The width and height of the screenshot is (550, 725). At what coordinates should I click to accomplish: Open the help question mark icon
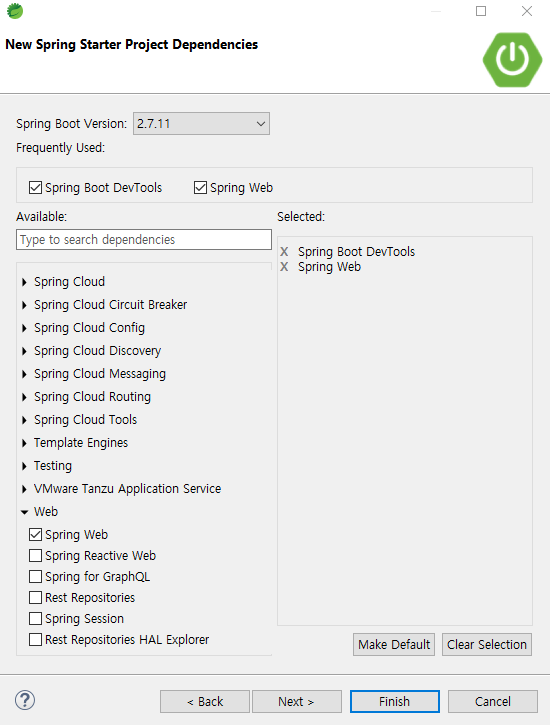pos(25,700)
